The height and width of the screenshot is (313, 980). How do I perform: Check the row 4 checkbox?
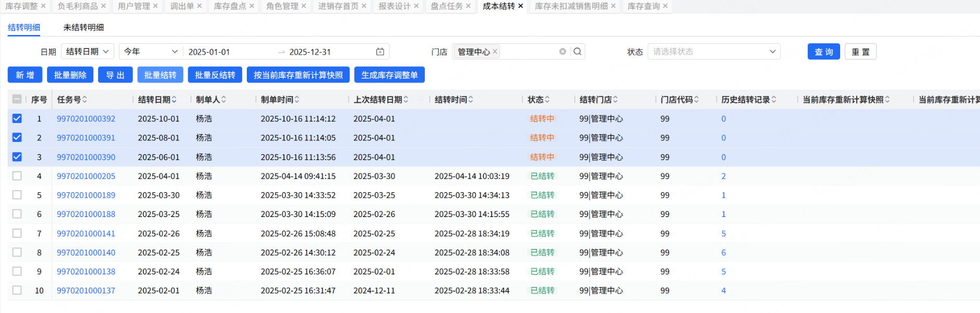click(x=17, y=176)
